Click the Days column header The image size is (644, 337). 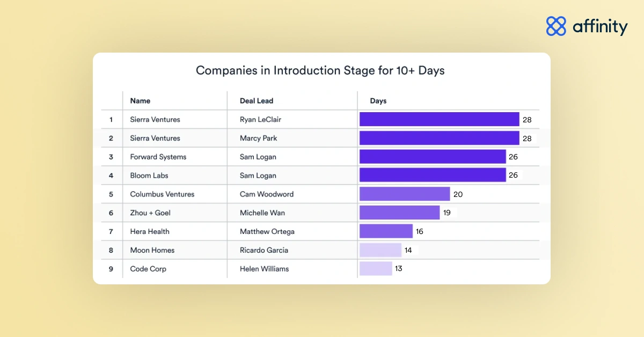[x=378, y=101]
